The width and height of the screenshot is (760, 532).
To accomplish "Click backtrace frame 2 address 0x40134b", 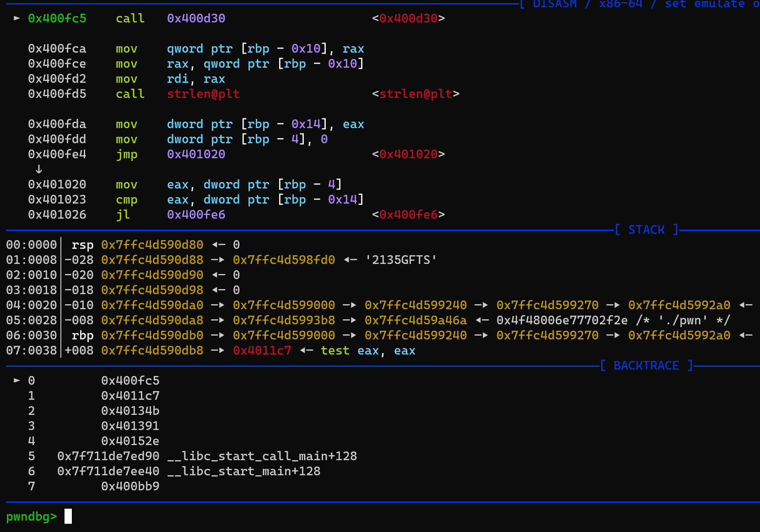I will [130, 411].
